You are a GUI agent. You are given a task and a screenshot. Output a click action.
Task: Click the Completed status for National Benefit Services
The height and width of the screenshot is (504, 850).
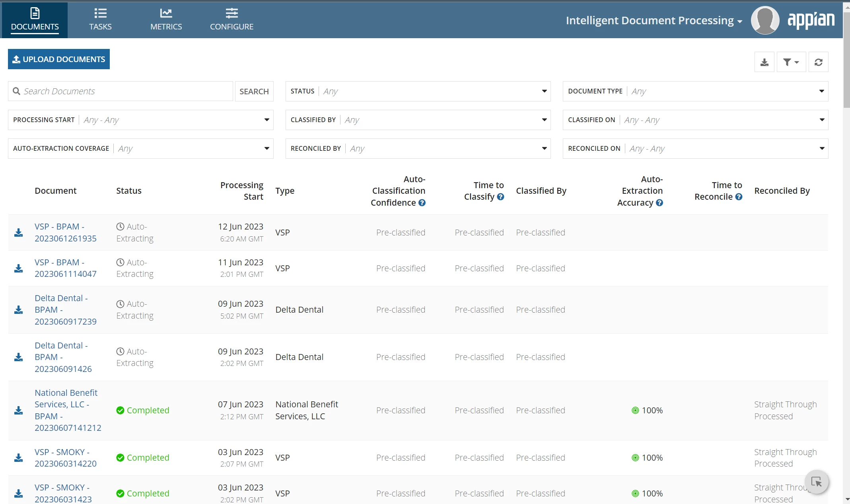point(143,411)
